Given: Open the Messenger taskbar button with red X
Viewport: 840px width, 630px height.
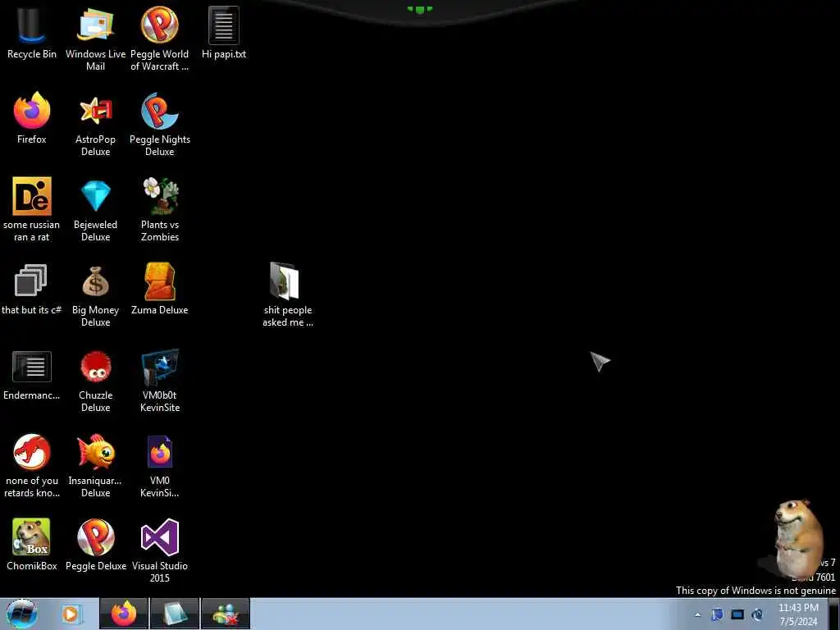Looking at the screenshot, I should pos(226,614).
